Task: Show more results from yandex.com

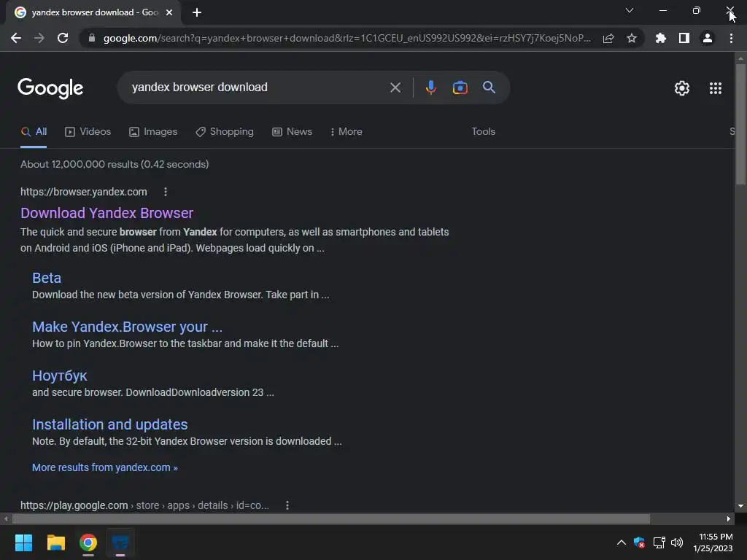Action: [x=105, y=467]
